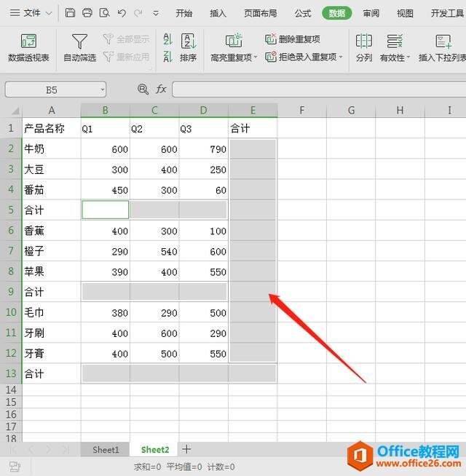This screenshot has width=466, height=476.
Task: Select the Sheet2 tab
Action: point(154,450)
